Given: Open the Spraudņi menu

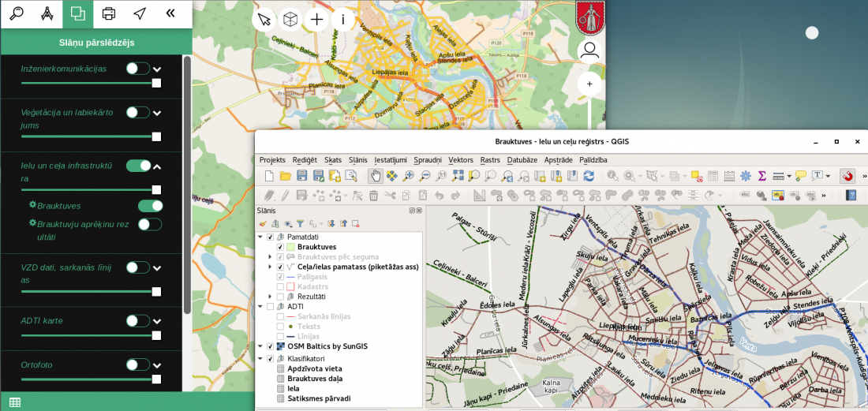Looking at the screenshot, I should click(428, 160).
